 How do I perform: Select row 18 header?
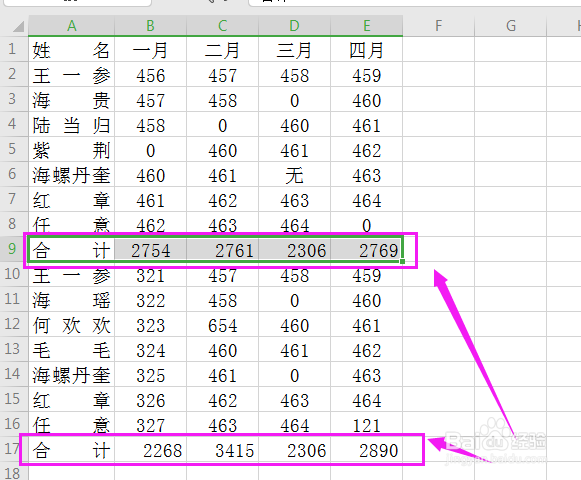[x=14, y=472]
